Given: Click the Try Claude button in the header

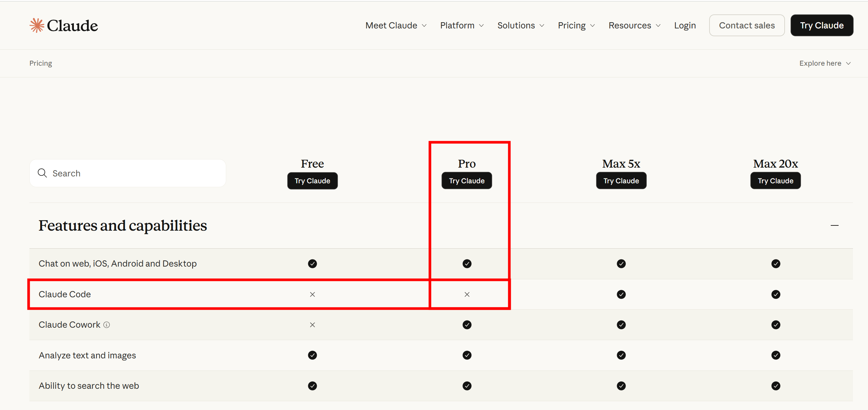Looking at the screenshot, I should (822, 25).
